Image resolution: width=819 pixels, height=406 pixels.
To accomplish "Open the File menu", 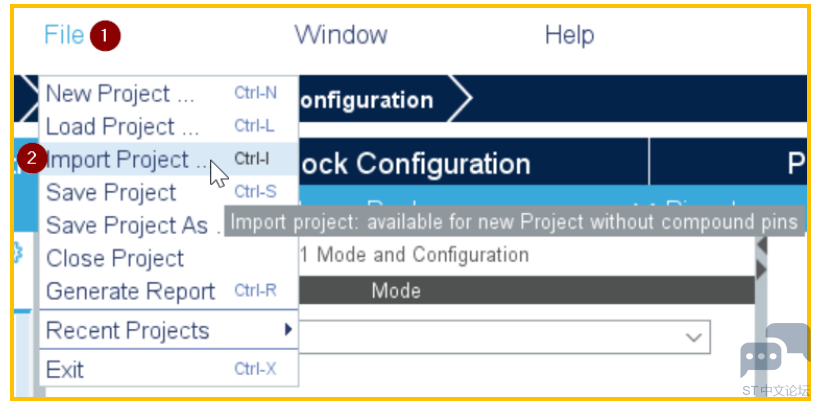I will click(64, 35).
